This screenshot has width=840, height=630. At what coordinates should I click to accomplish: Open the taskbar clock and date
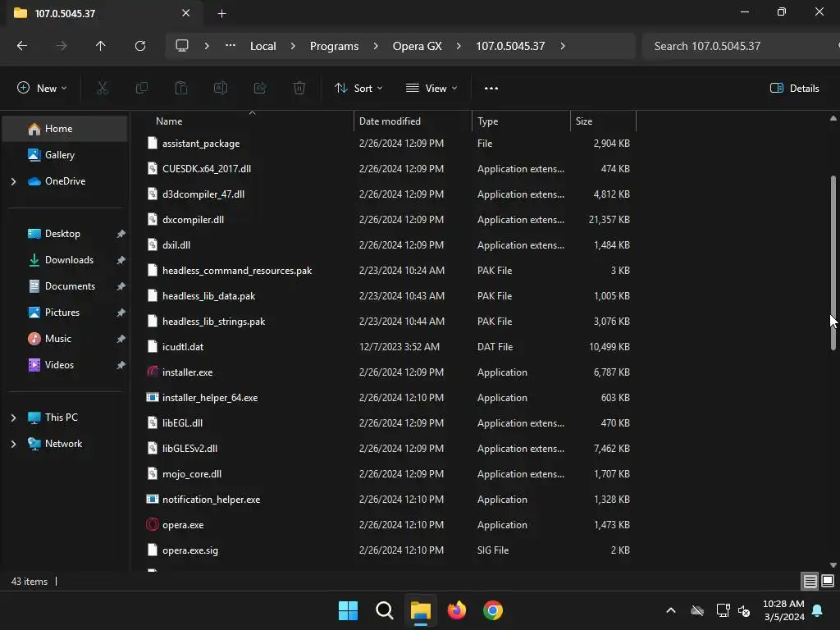coord(783,610)
